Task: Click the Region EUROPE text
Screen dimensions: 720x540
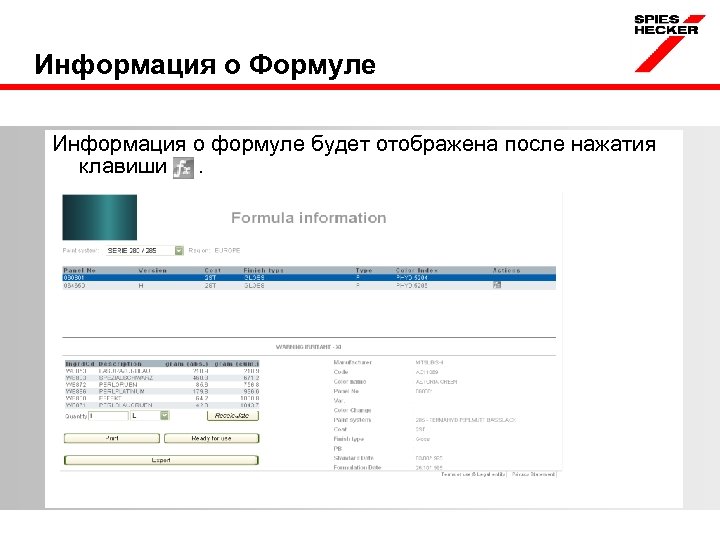Action: [214, 250]
